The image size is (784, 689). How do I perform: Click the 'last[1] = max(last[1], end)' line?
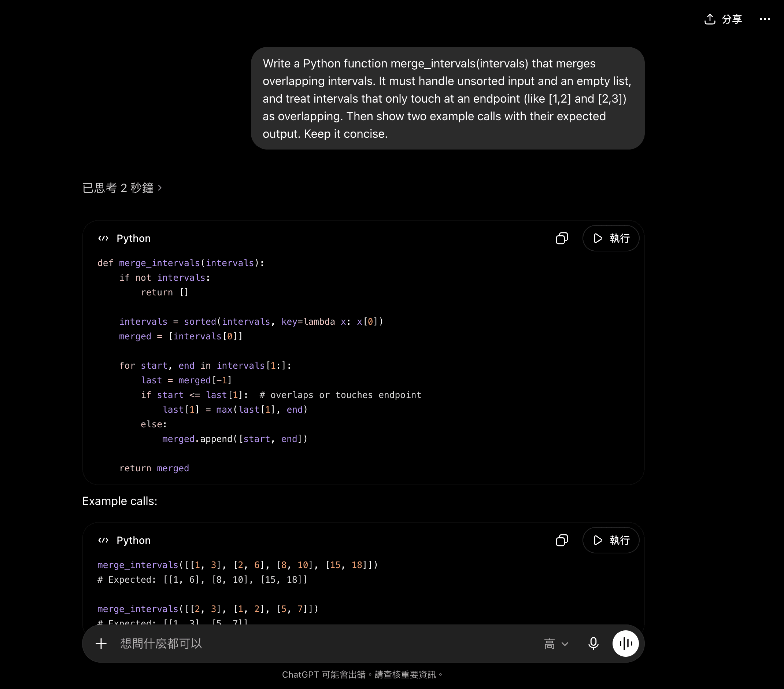click(235, 409)
